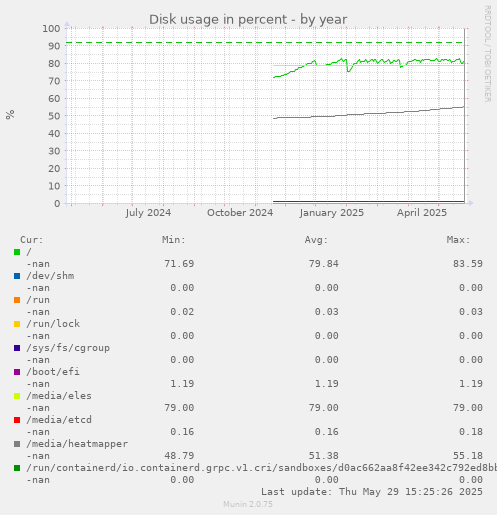Click the January 2025 axis label
The height and width of the screenshot is (515, 497).
pos(332,213)
